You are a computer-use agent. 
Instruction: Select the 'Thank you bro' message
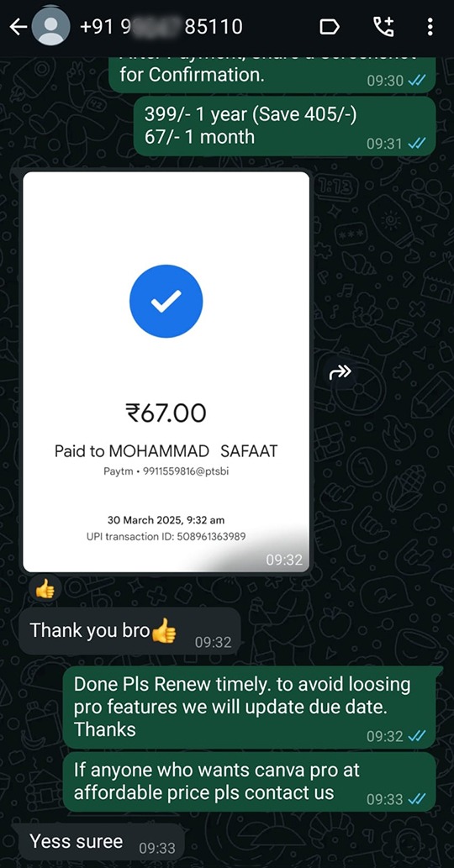(x=130, y=631)
